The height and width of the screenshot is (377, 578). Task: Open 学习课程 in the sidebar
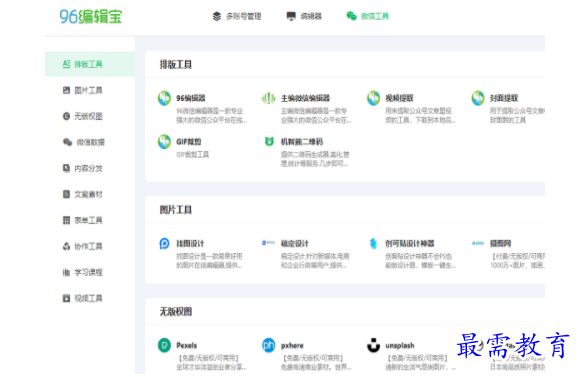[90, 272]
